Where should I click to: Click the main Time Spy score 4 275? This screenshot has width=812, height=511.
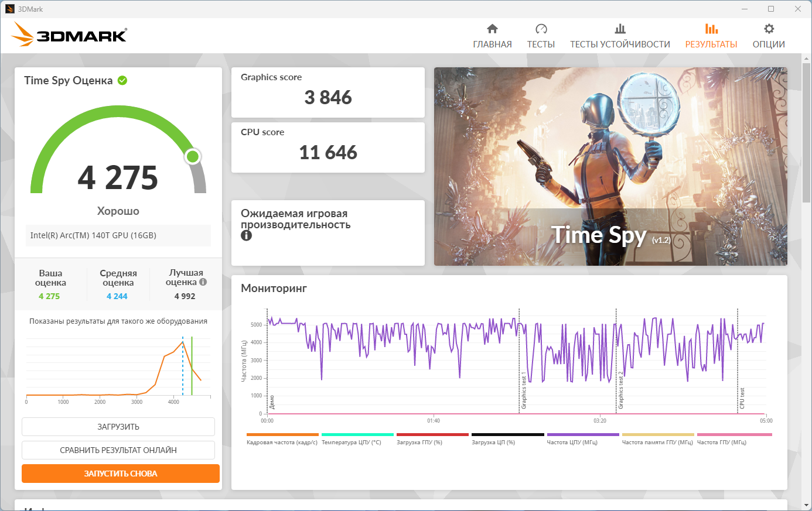(118, 177)
